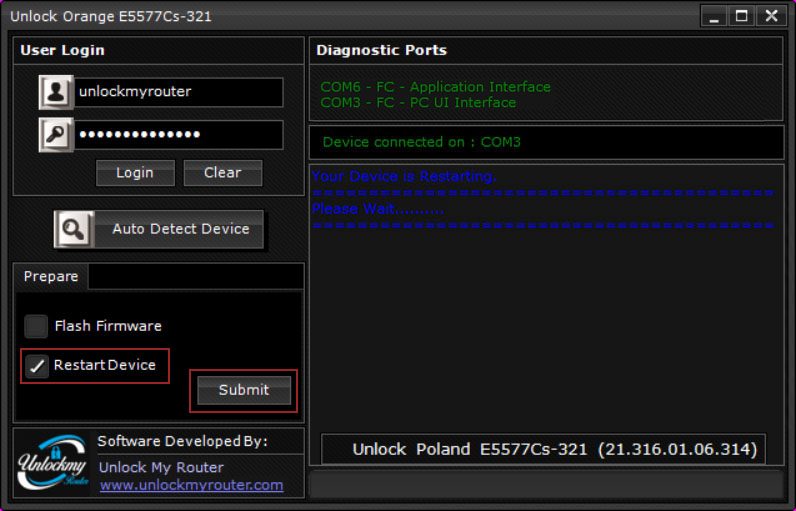Switch to the Prepare tab
796x511 pixels.
[x=51, y=277]
